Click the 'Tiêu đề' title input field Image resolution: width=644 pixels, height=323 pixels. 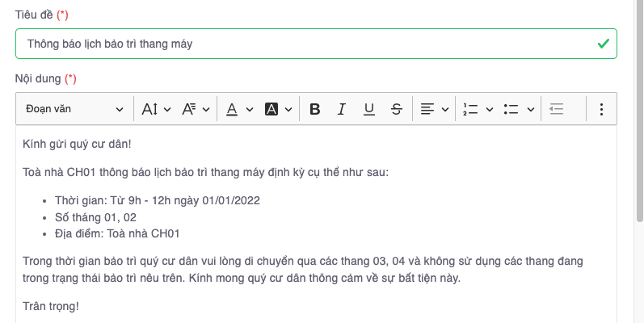pyautogui.click(x=307, y=44)
